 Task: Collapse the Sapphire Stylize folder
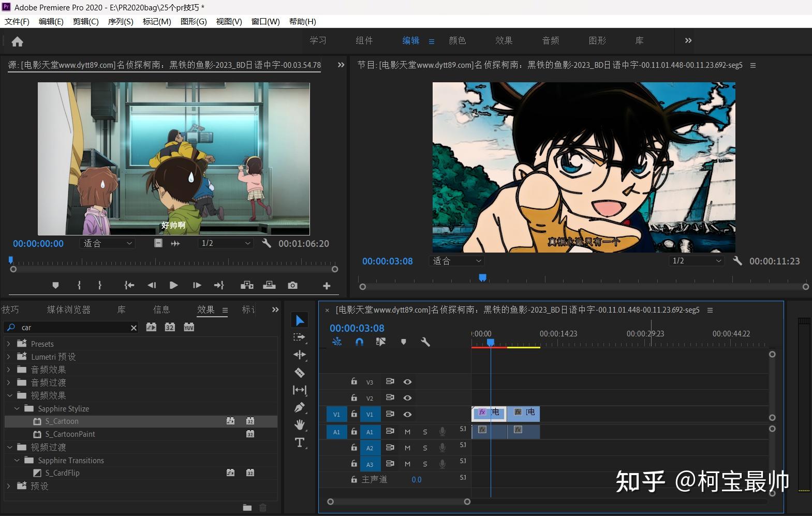click(17, 408)
